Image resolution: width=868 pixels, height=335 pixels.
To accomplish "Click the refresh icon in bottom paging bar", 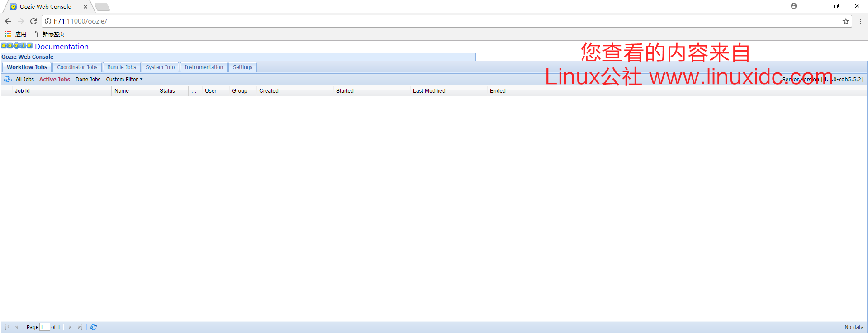I will pyautogui.click(x=94, y=327).
